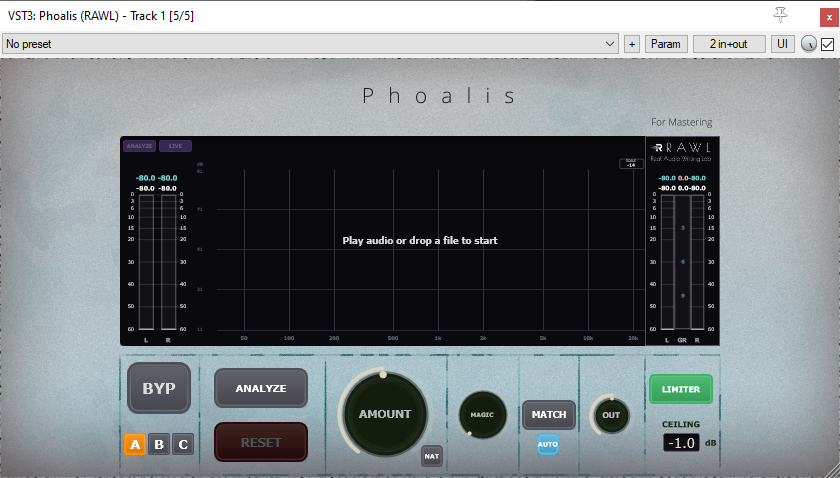Toggle the UI button
The height and width of the screenshot is (478, 840).
coord(783,44)
